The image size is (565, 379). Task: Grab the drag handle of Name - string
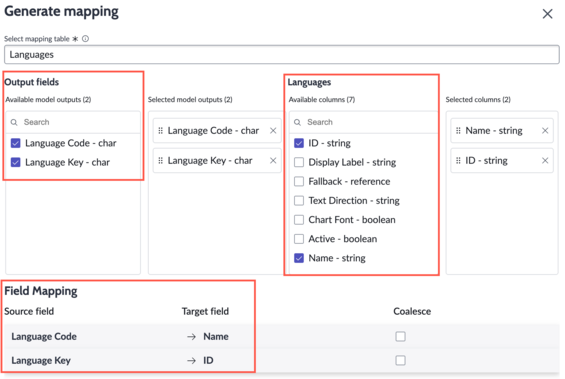pyautogui.click(x=458, y=130)
